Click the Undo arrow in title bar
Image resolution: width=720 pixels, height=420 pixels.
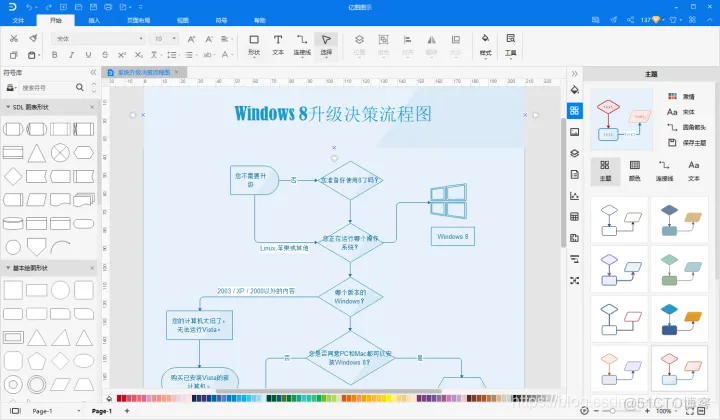[29, 7]
